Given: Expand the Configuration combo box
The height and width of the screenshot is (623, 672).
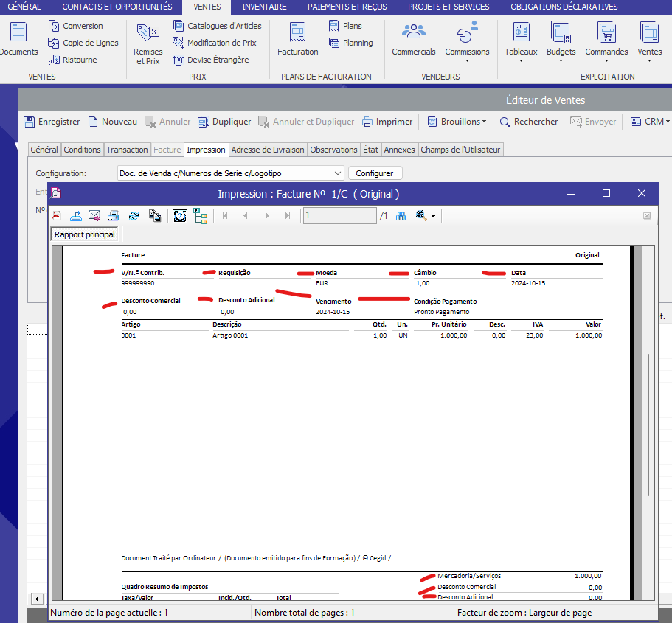Looking at the screenshot, I should pos(337,173).
